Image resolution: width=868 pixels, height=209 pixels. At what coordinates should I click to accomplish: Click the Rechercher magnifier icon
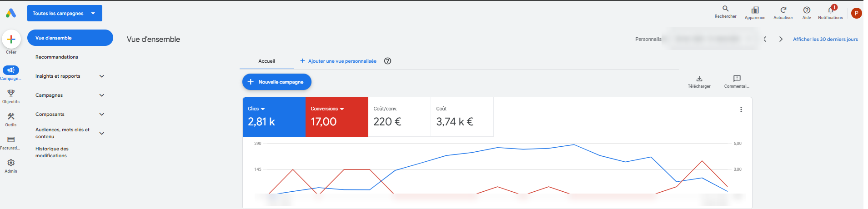point(725,9)
